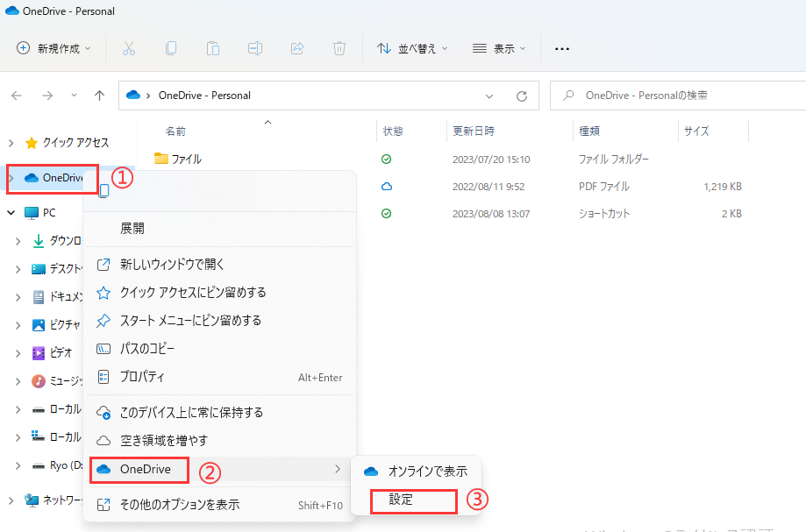Image resolution: width=806 pixels, height=532 pixels.
Task: Click the Copy icon in the toolbar
Action: 171,48
